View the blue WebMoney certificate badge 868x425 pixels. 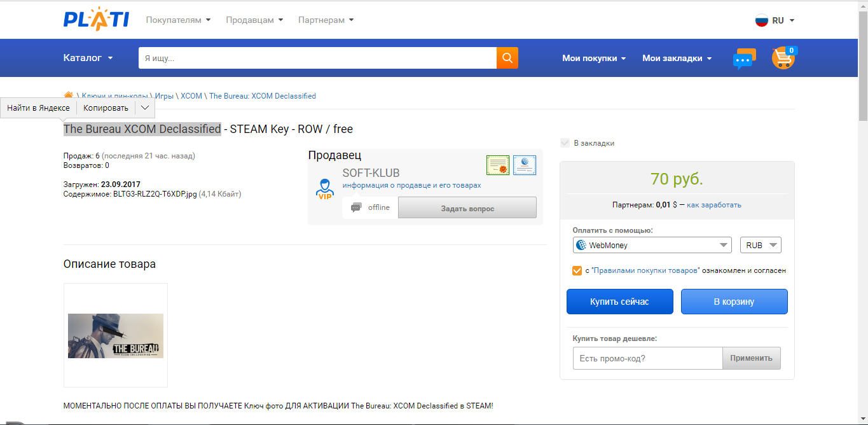[x=525, y=165]
